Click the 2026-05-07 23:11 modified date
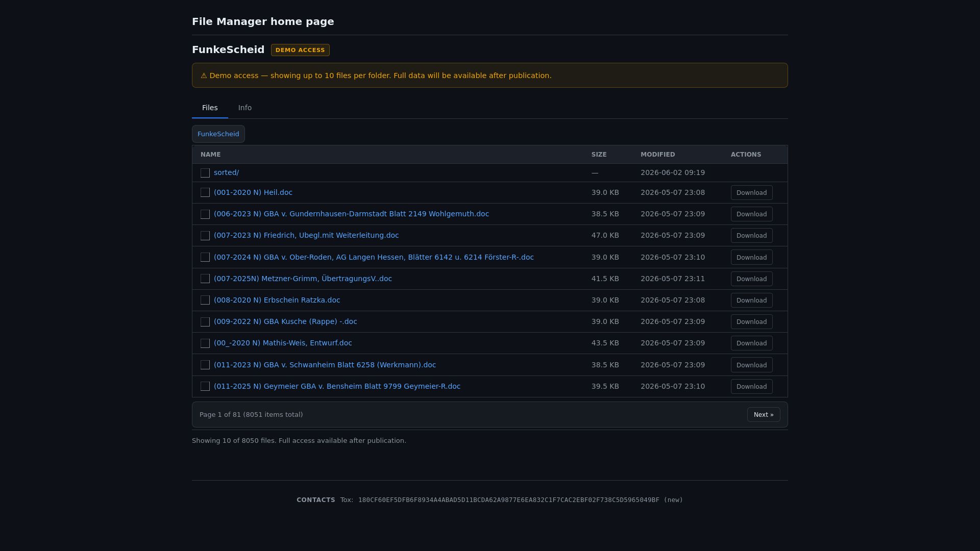The image size is (980, 551). tap(673, 279)
